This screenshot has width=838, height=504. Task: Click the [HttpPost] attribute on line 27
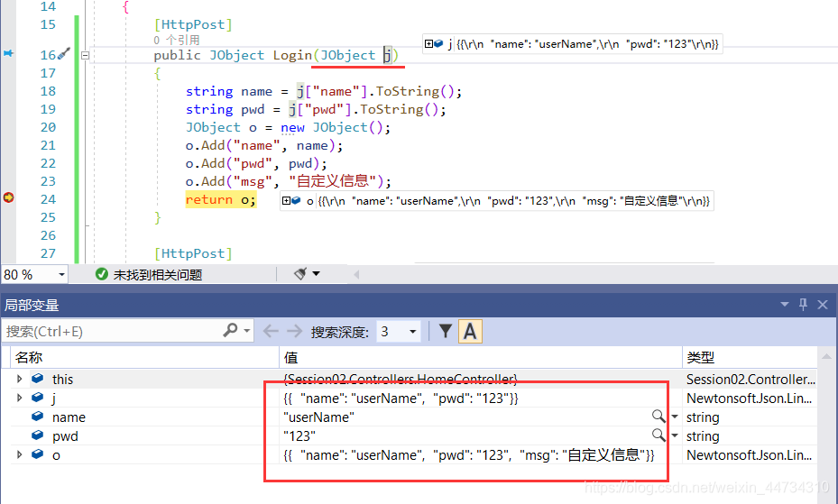193,253
